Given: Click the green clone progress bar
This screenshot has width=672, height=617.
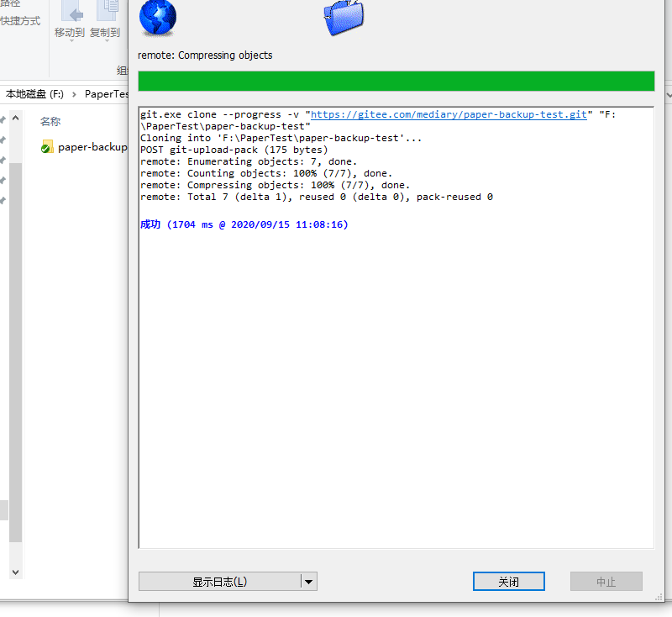Looking at the screenshot, I should pyautogui.click(x=396, y=81).
